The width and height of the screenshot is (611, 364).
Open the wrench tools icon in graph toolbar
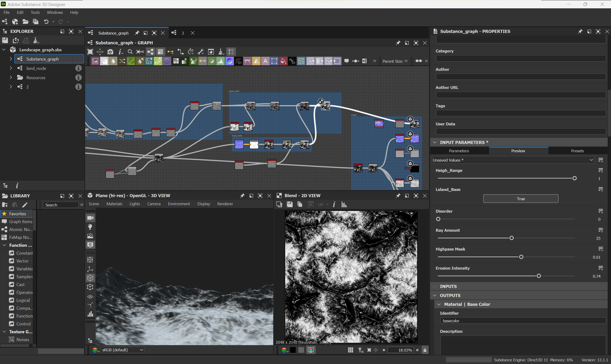coord(201,52)
